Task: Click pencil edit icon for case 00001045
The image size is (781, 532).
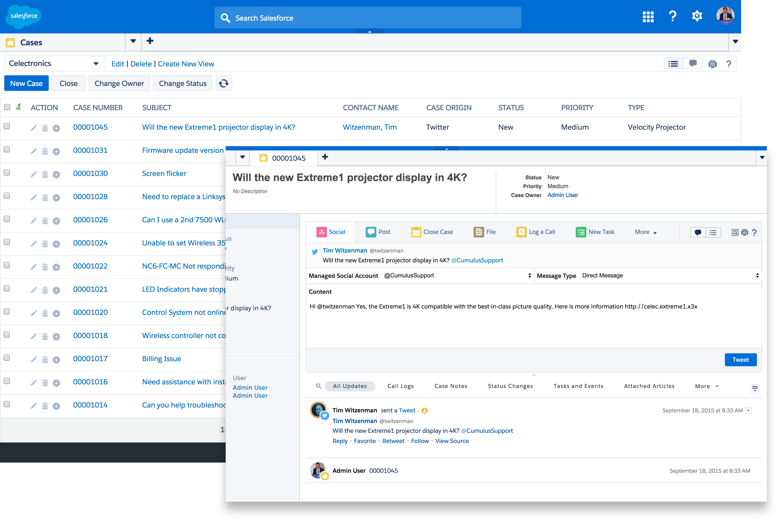Action: point(33,128)
